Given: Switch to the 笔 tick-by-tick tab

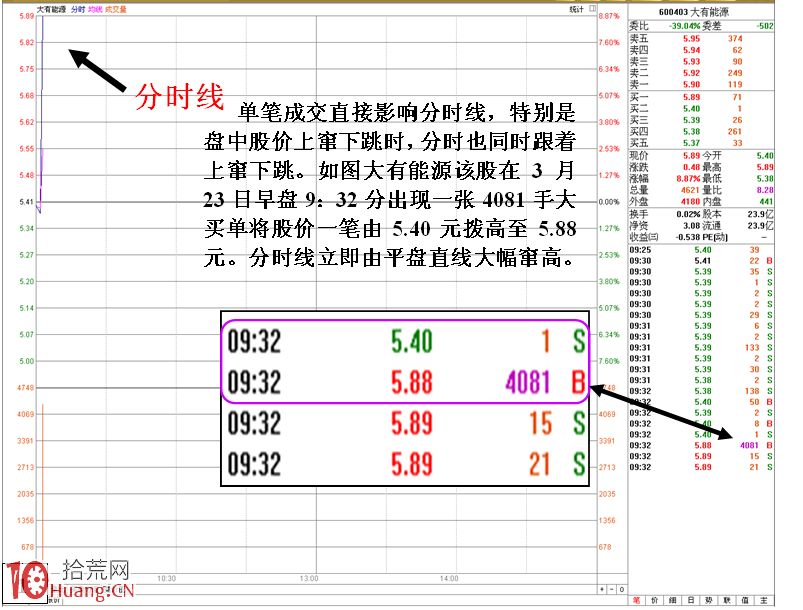Looking at the screenshot, I should [636, 600].
